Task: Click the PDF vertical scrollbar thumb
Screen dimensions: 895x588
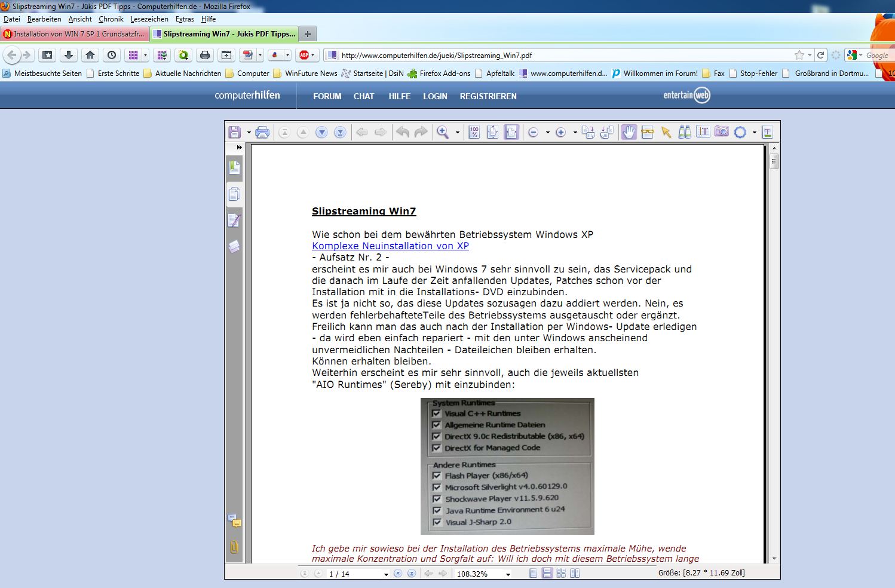Action: point(774,161)
